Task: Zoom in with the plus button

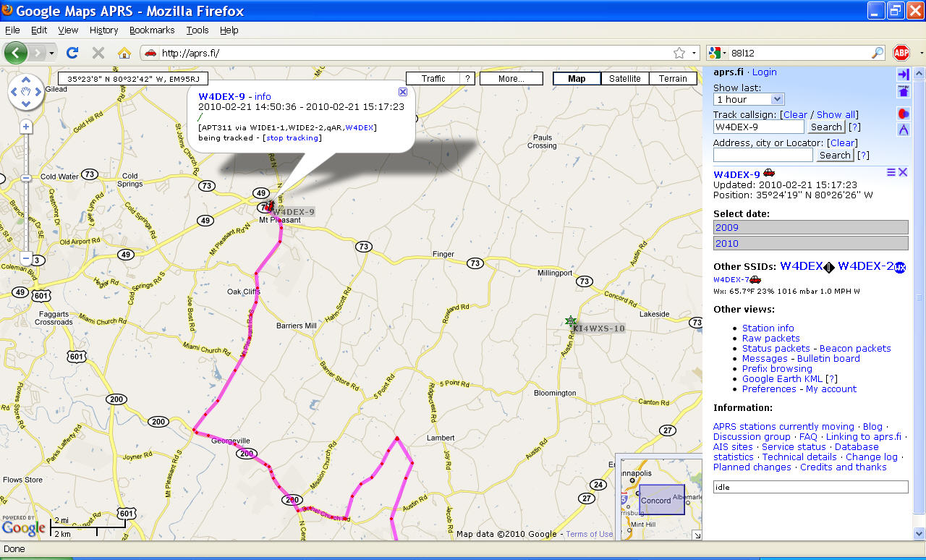Action: [x=26, y=127]
